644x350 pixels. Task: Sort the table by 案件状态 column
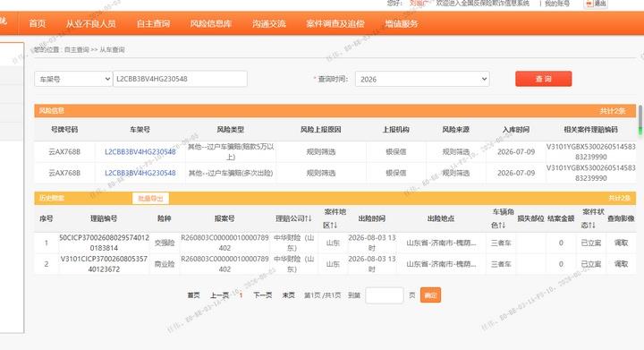[593, 218]
